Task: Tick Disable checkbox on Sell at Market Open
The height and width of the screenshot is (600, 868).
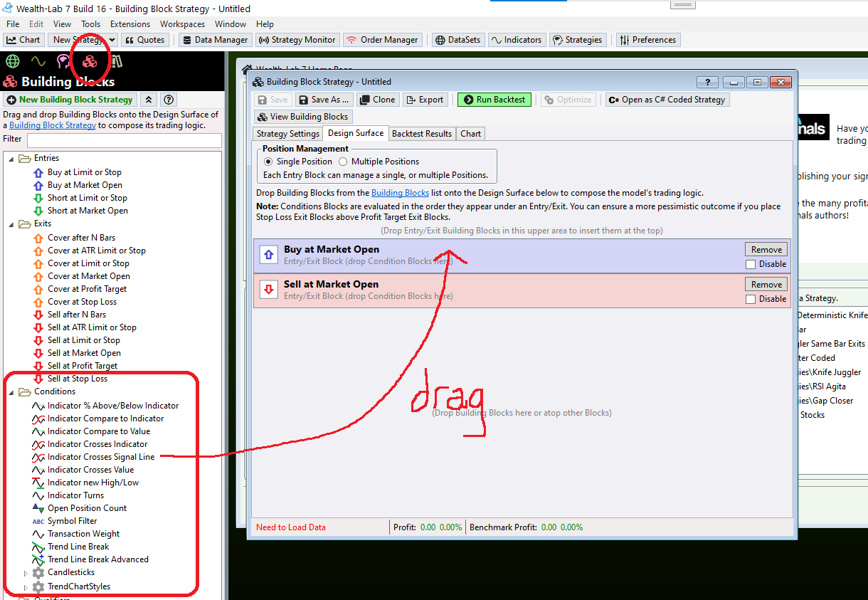Action: (x=751, y=299)
